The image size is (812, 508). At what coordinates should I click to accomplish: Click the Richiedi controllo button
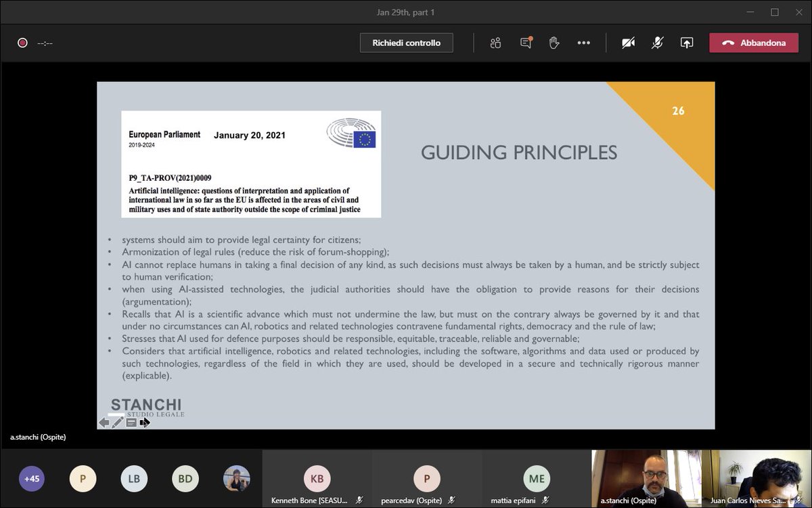point(406,43)
